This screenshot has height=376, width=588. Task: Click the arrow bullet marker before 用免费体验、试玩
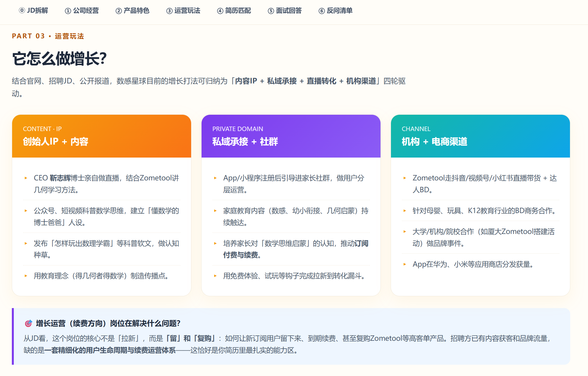(x=215, y=276)
